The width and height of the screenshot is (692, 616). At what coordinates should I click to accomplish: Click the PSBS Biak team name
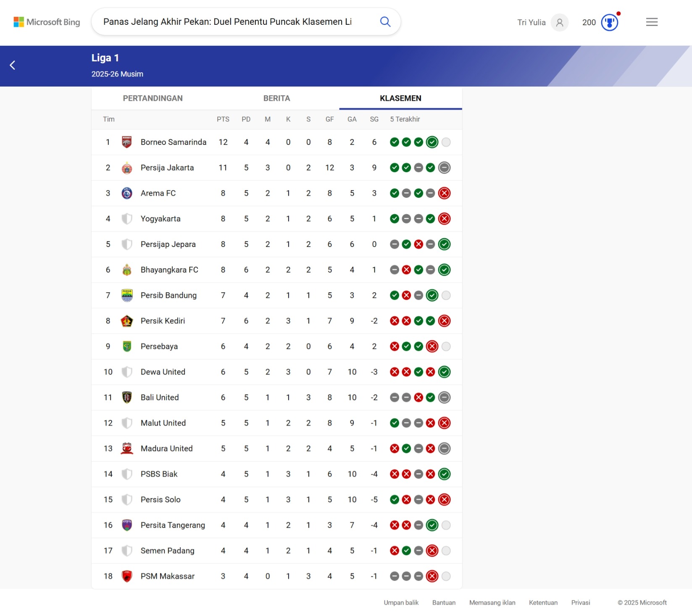[x=159, y=474]
